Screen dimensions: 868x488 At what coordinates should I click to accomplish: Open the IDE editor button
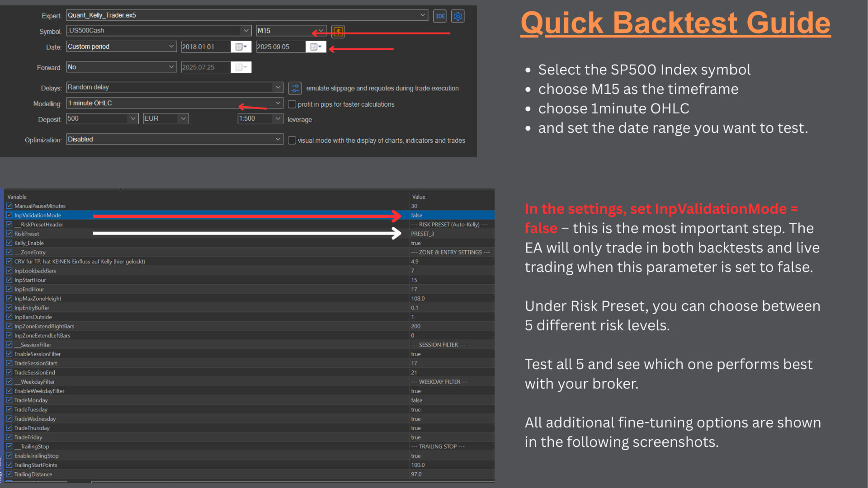point(439,16)
